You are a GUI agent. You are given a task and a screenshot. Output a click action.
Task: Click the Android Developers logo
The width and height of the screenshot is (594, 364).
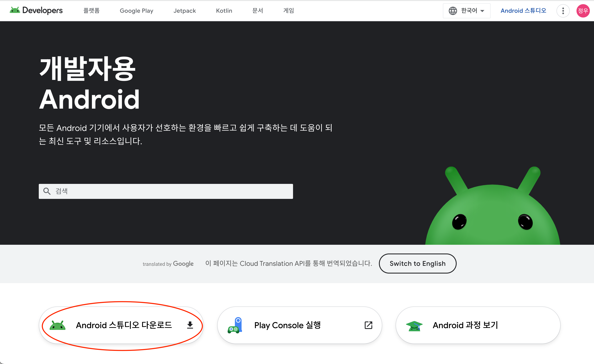[x=36, y=10]
